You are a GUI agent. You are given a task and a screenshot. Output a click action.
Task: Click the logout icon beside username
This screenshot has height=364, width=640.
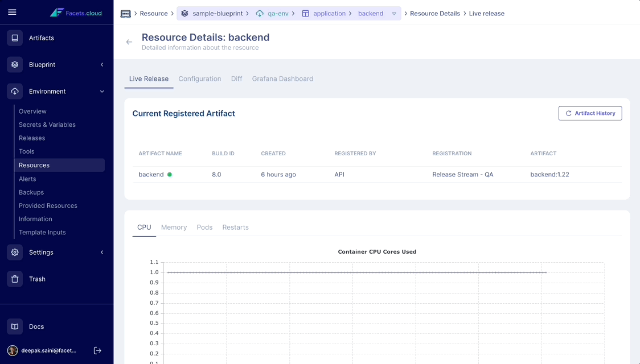pos(97,350)
